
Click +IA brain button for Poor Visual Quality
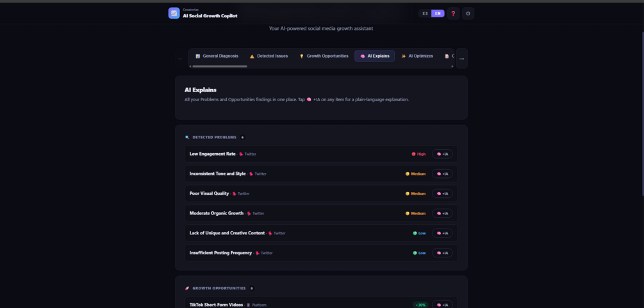point(442,193)
